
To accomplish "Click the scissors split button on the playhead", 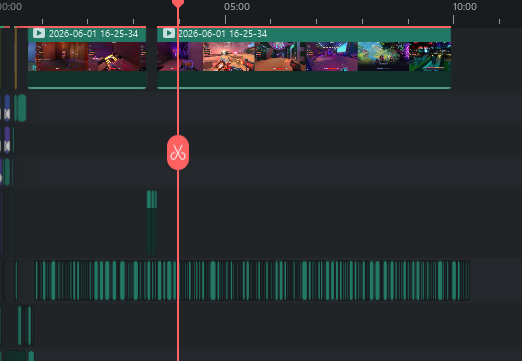I will 178,152.
